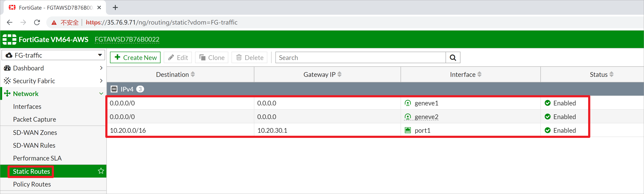Click the port1 interface name
Viewport: 644px width, 194px height.
(422, 130)
